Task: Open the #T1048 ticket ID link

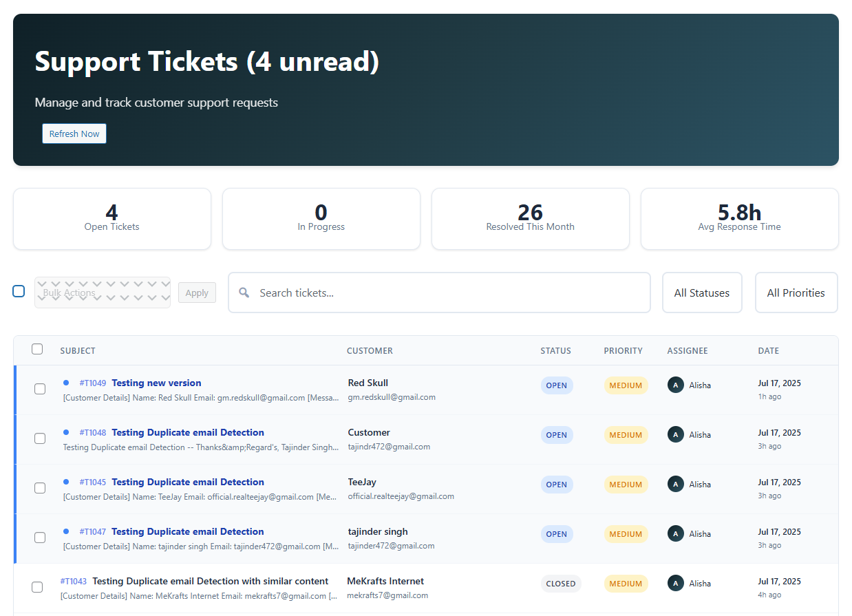Action: [x=93, y=433]
